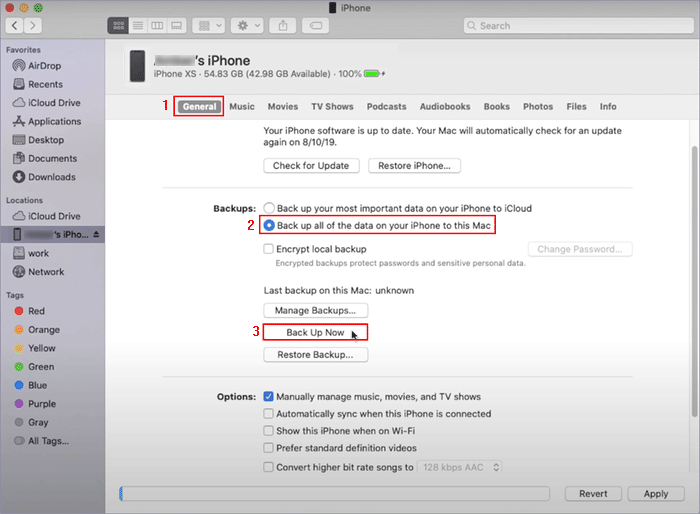Switch Finder to gallery view
This screenshot has width=700, height=514.
pos(177,25)
